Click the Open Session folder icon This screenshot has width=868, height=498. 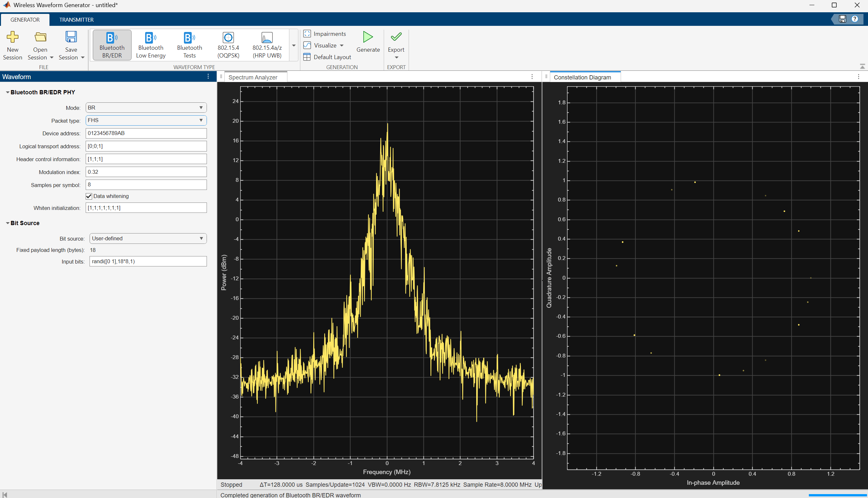[40, 37]
